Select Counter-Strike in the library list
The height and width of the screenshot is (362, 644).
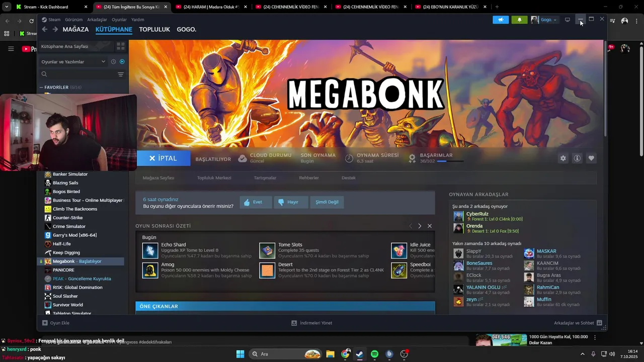click(x=67, y=218)
